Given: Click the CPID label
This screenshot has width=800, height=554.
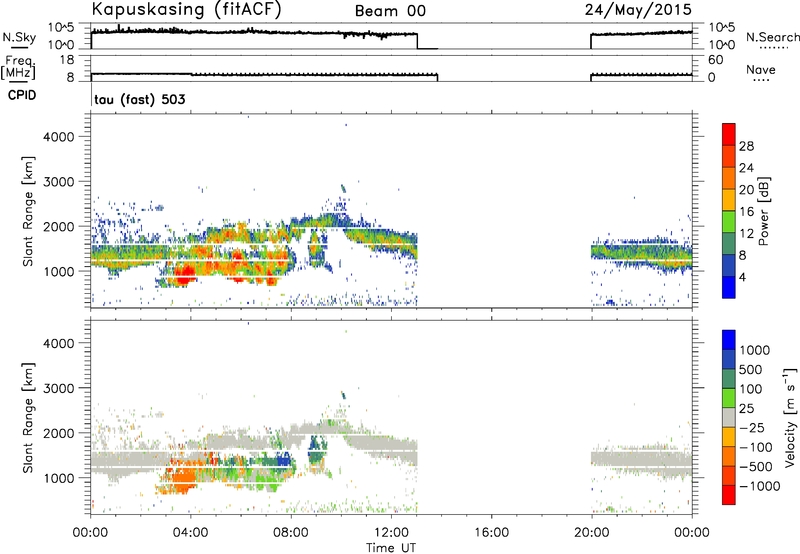Looking at the screenshot, I should (x=22, y=95).
